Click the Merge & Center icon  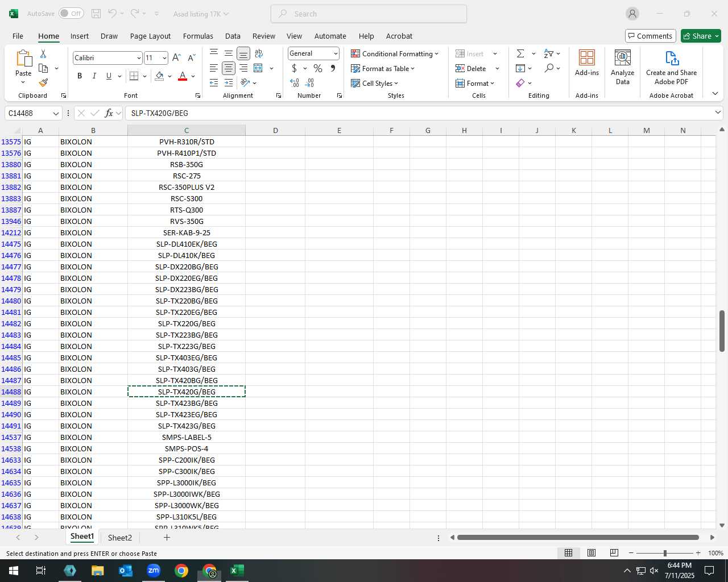(x=258, y=68)
